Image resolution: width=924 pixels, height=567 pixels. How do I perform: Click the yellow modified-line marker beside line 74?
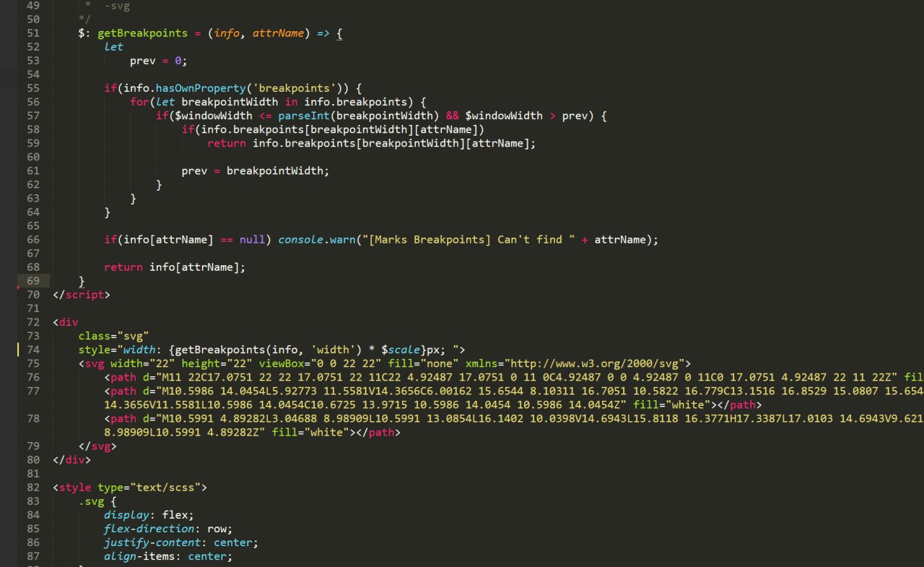click(x=18, y=350)
